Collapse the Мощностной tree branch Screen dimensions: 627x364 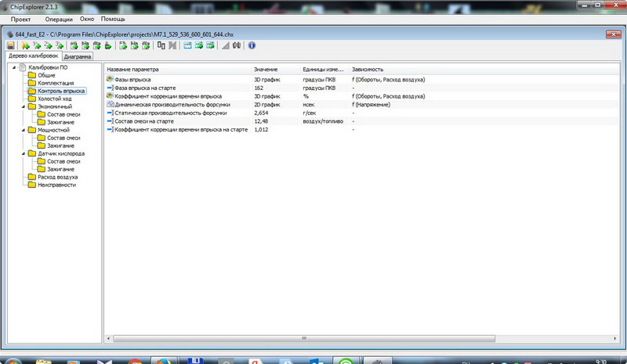[x=24, y=130]
